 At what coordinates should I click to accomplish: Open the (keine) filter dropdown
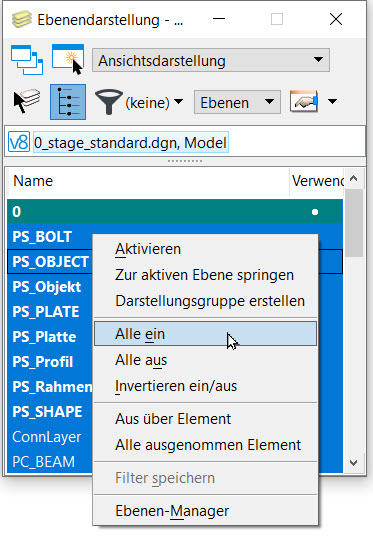[154, 103]
